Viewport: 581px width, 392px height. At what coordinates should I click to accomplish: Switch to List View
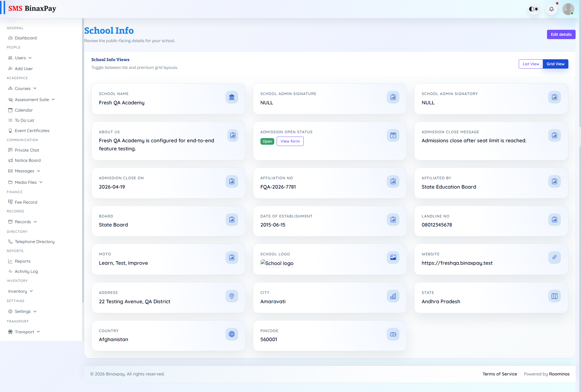[x=530, y=64]
